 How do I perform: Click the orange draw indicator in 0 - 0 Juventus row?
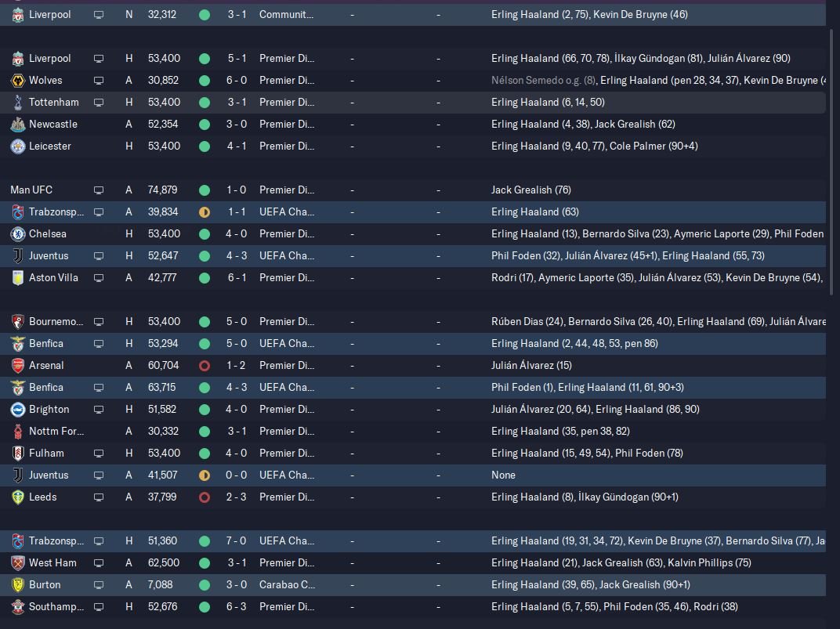tap(204, 475)
